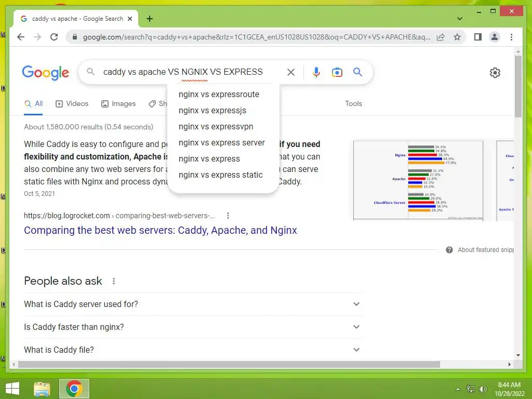Open File Explorer from the taskbar
532x399 pixels.
42,389
